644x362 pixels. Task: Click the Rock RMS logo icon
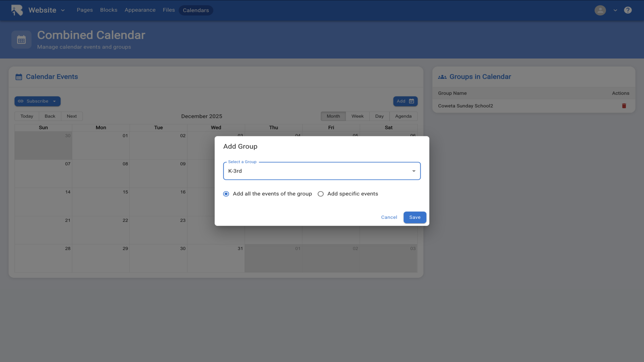coord(17,10)
